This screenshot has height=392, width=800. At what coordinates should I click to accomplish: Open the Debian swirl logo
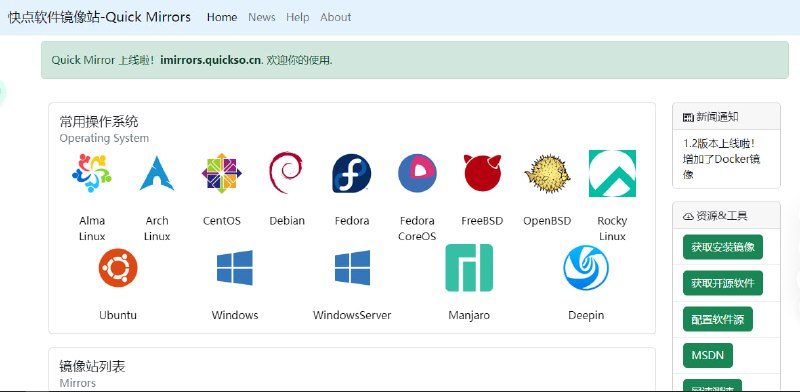(x=286, y=173)
